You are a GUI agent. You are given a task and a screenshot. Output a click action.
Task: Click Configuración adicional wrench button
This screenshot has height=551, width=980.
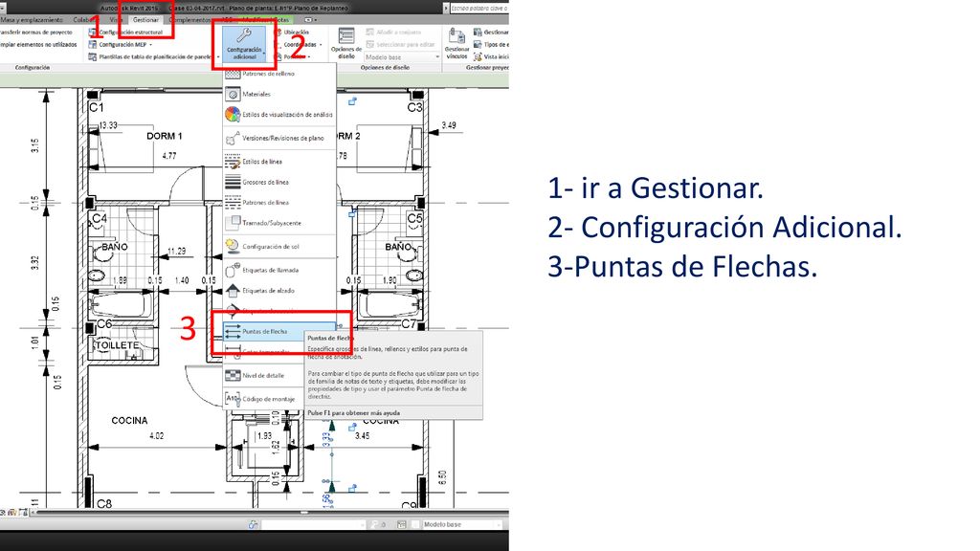click(244, 44)
